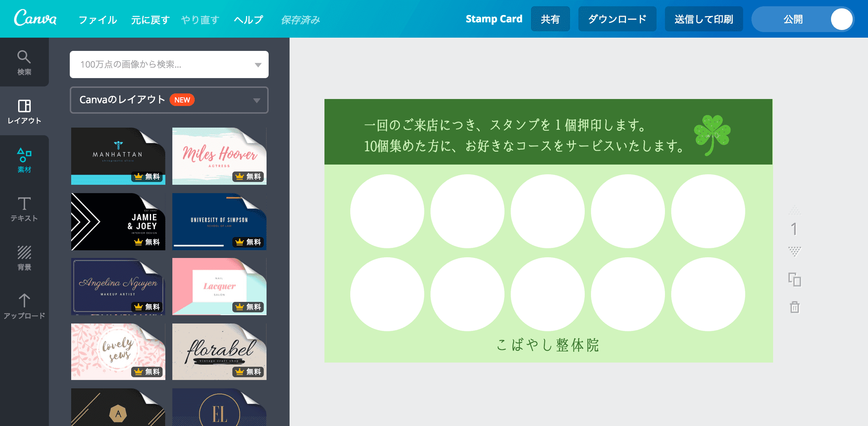Open the 検索 (search) panel in the sidebar
Image resolution: width=868 pixels, height=426 pixels.
(23, 63)
